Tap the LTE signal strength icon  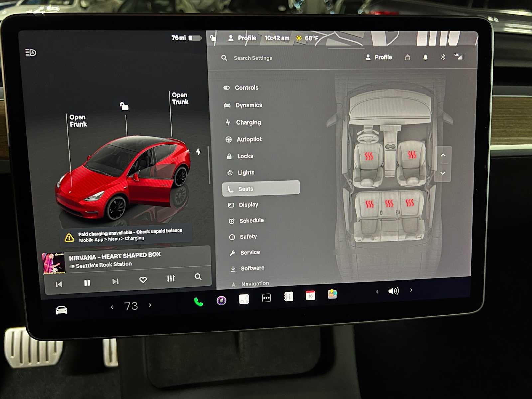[459, 57]
